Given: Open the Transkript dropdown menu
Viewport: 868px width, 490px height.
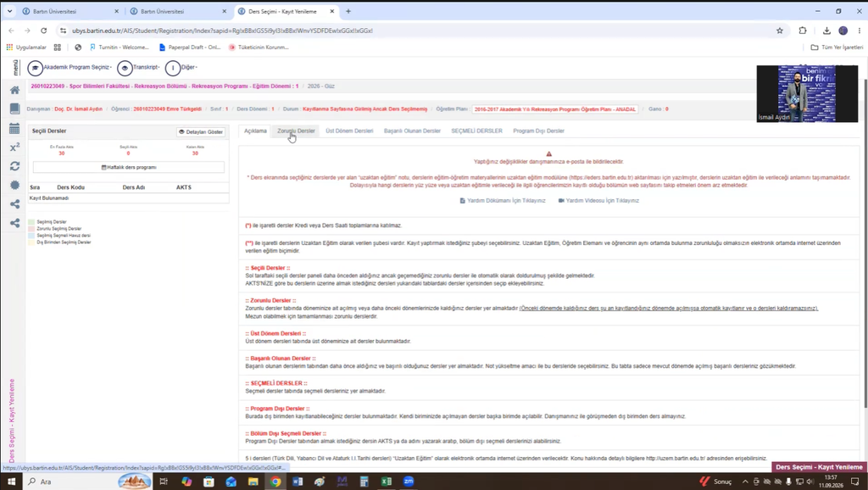Looking at the screenshot, I should 138,68.
